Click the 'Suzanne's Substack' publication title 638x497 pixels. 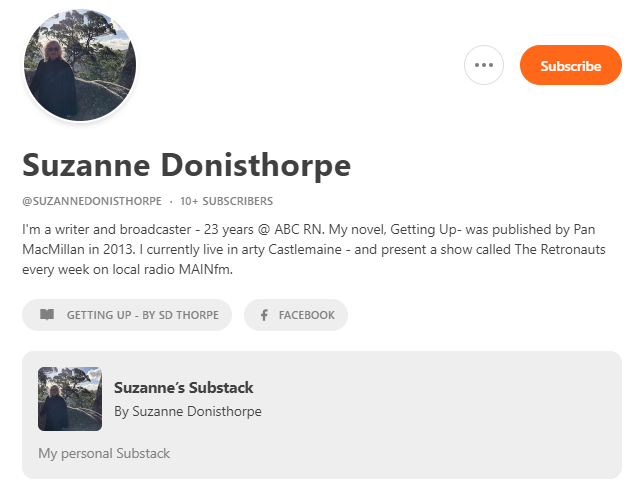click(x=184, y=388)
